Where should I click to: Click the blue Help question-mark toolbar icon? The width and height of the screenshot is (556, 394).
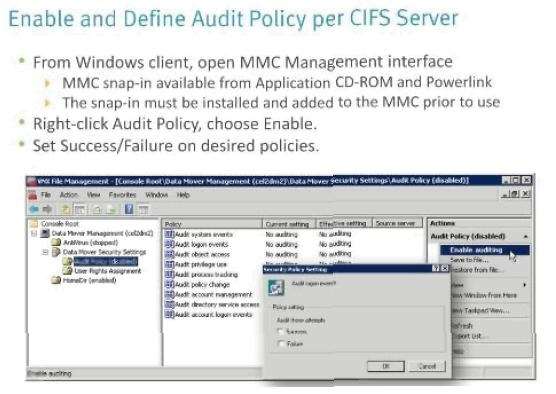click(129, 209)
